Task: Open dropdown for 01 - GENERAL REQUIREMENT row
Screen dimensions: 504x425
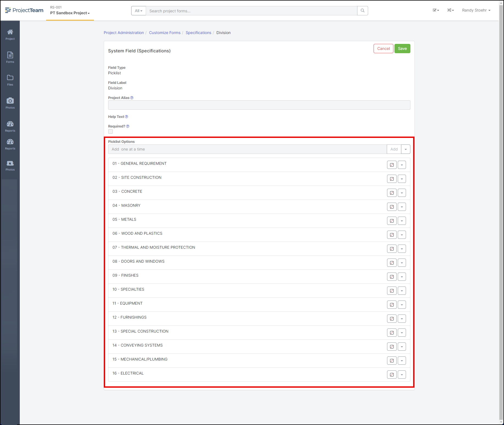Action: click(x=402, y=165)
